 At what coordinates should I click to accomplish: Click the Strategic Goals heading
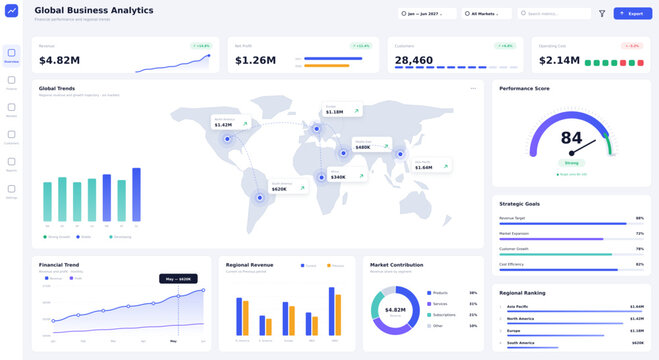[519, 204]
